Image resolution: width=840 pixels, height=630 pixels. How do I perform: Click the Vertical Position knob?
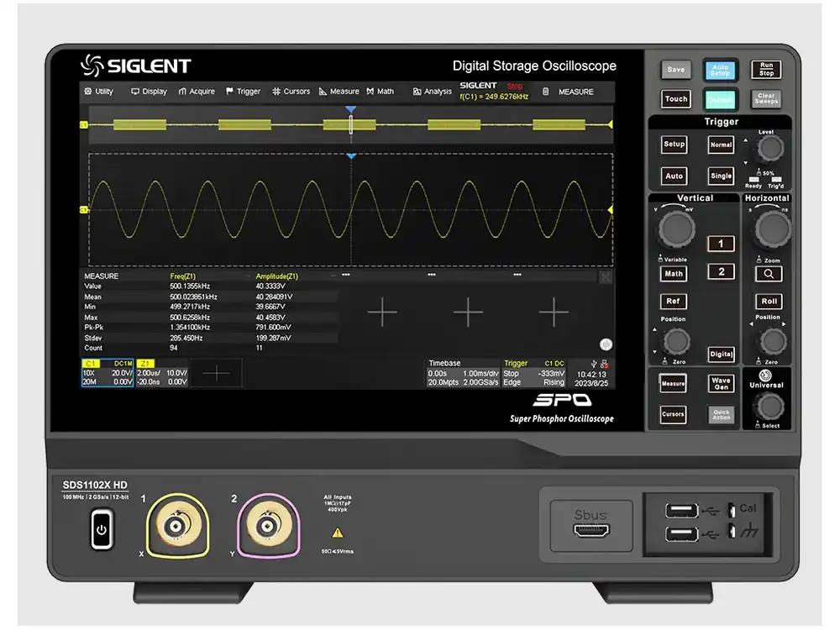pos(675,342)
